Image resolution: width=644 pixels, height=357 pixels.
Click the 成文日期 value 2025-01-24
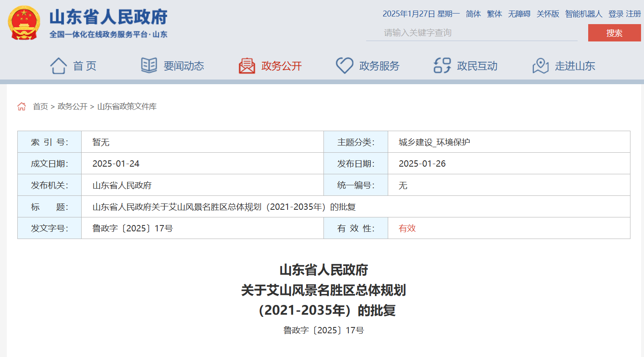click(x=116, y=164)
